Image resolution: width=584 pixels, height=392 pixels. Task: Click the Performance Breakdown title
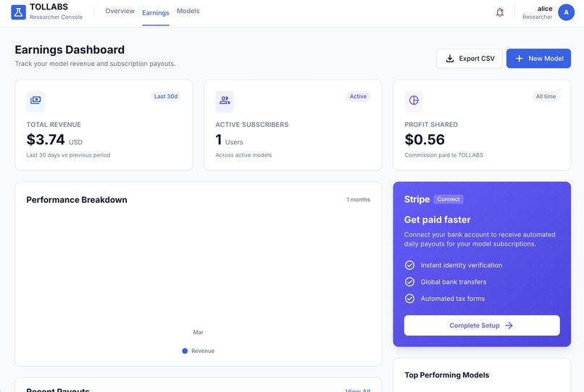pos(77,200)
